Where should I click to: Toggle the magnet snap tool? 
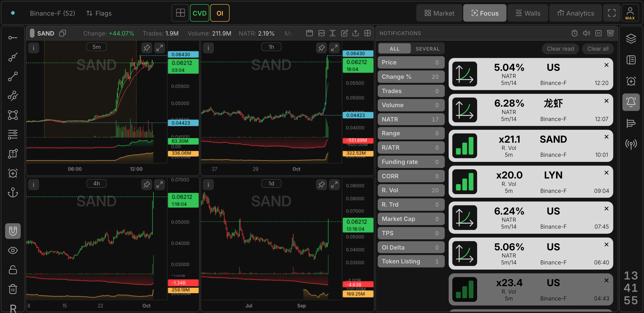[13, 231]
